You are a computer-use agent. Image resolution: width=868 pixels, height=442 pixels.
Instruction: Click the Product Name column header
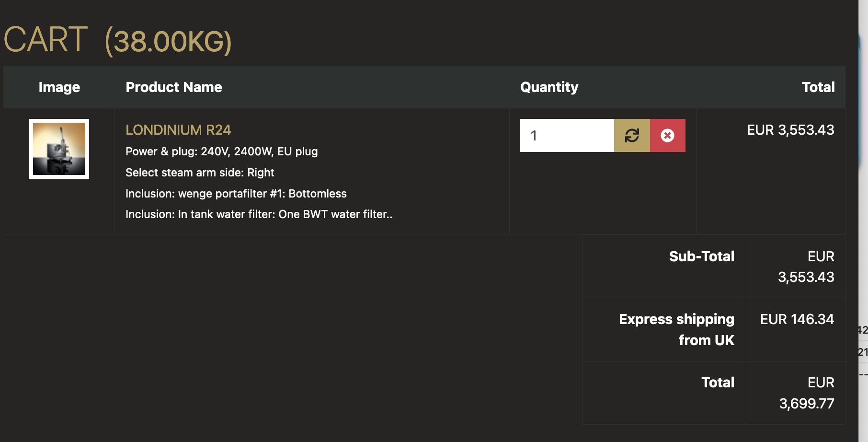pyautogui.click(x=173, y=87)
